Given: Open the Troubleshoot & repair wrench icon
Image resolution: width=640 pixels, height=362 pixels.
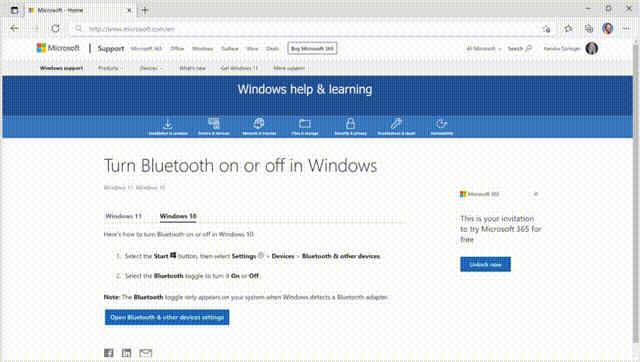Looking at the screenshot, I should coord(396,123).
